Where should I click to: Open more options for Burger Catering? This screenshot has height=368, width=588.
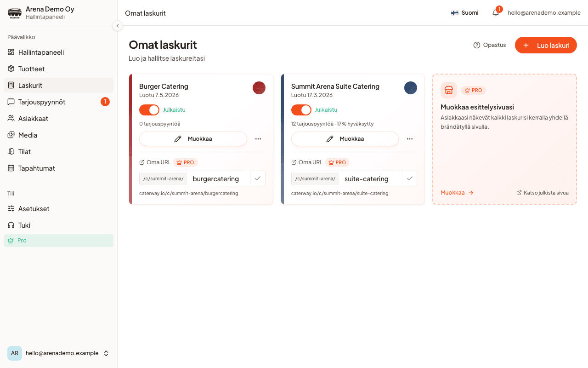[258, 139]
